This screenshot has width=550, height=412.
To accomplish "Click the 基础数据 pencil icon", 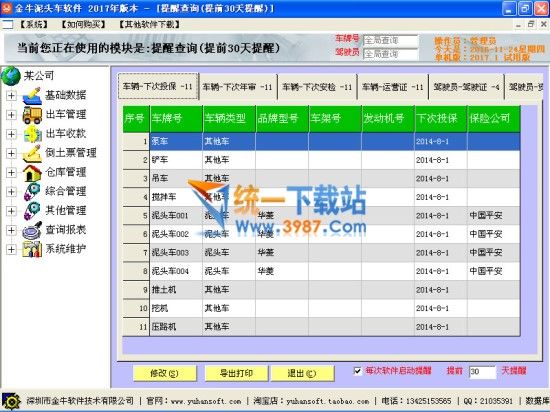I will point(32,95).
